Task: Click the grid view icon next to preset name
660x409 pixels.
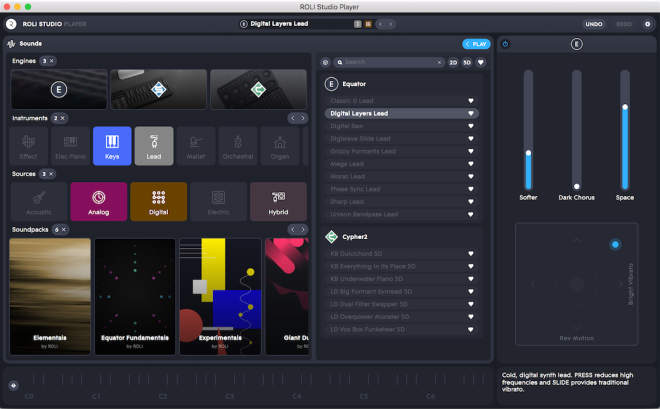Action: click(357, 24)
